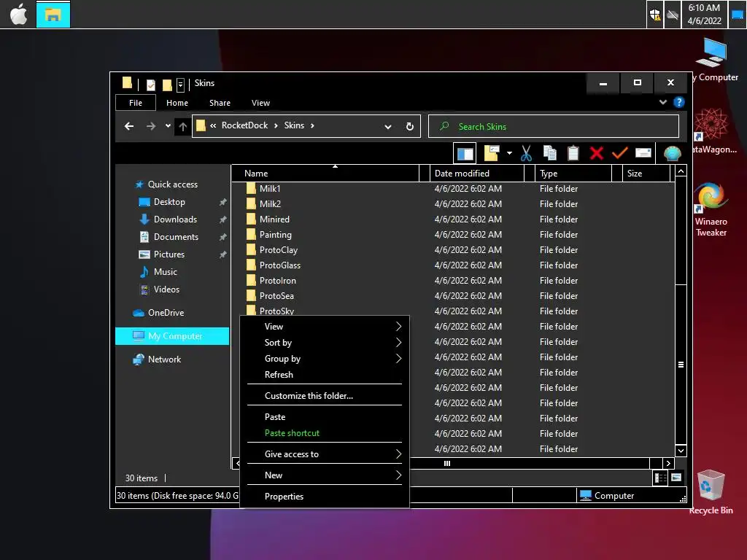Expand address bar history dropdown

pyautogui.click(x=388, y=127)
